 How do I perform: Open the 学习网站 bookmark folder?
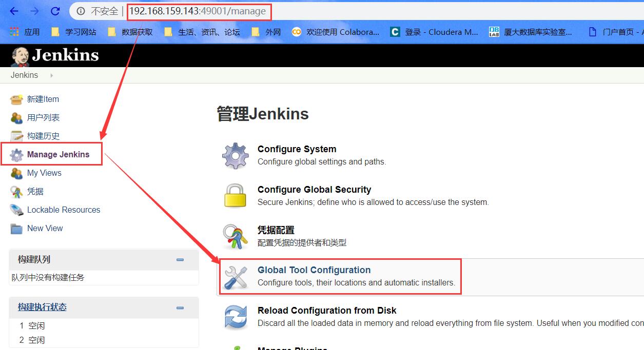coord(73,32)
